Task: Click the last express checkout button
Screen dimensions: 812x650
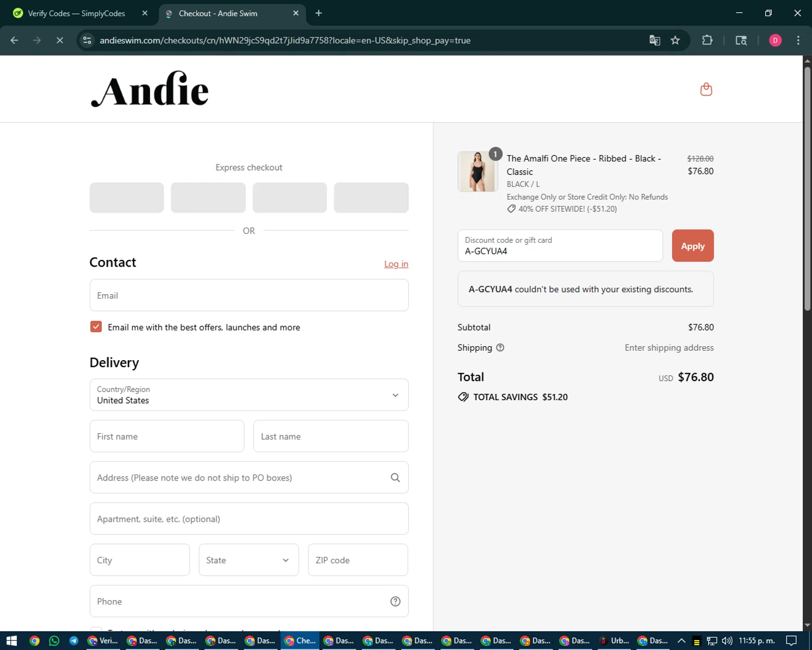Action: click(371, 198)
